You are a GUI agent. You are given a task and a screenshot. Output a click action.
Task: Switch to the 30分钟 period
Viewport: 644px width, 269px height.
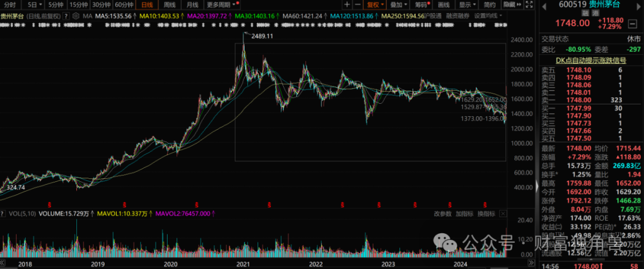pyautogui.click(x=101, y=5)
